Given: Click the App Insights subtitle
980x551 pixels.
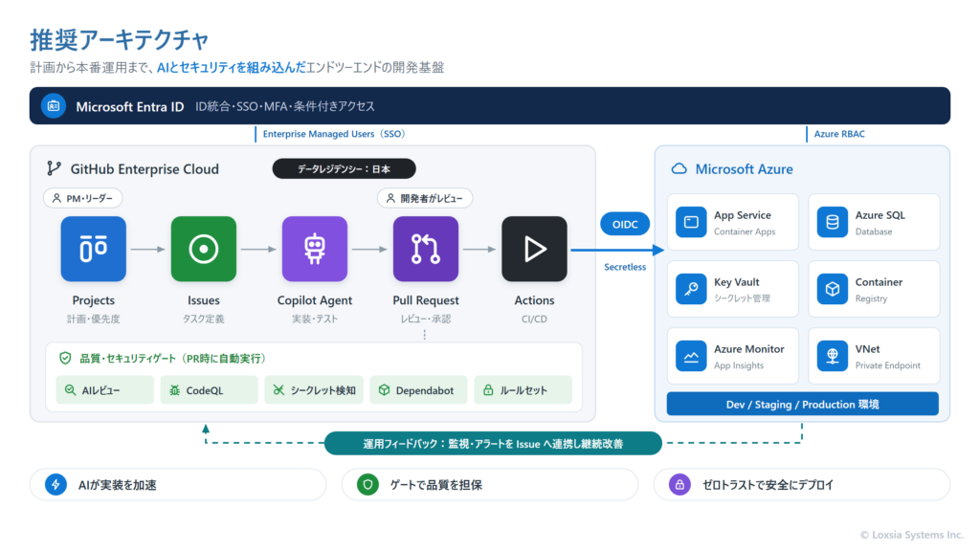Looking at the screenshot, I should (x=739, y=364).
